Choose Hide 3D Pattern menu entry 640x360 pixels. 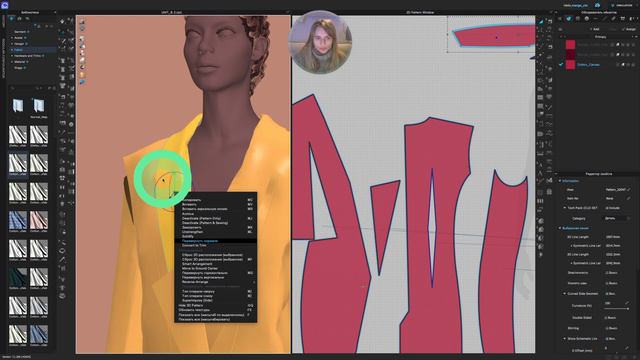(191, 305)
